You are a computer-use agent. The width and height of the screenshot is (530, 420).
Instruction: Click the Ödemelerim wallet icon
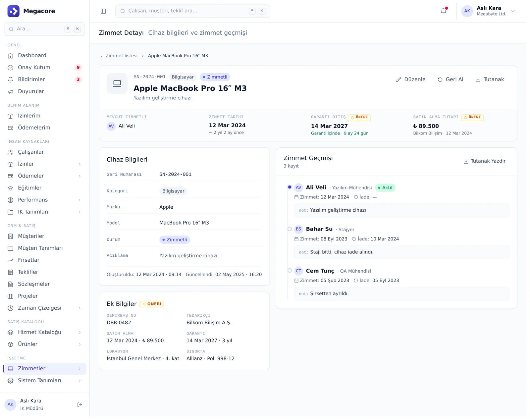pos(11,128)
